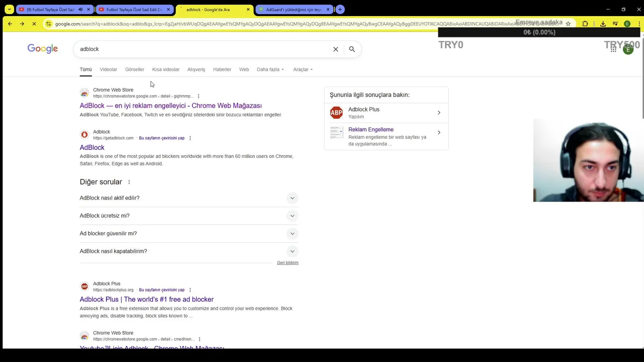
Task: Open Google apps grid
Action: click(x=613, y=49)
